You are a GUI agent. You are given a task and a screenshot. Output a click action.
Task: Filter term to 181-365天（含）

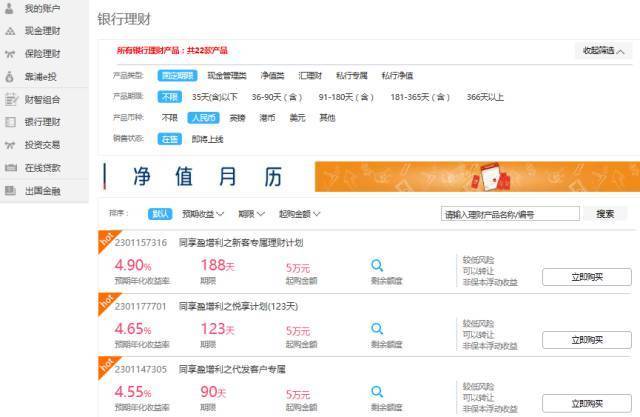pos(420,97)
